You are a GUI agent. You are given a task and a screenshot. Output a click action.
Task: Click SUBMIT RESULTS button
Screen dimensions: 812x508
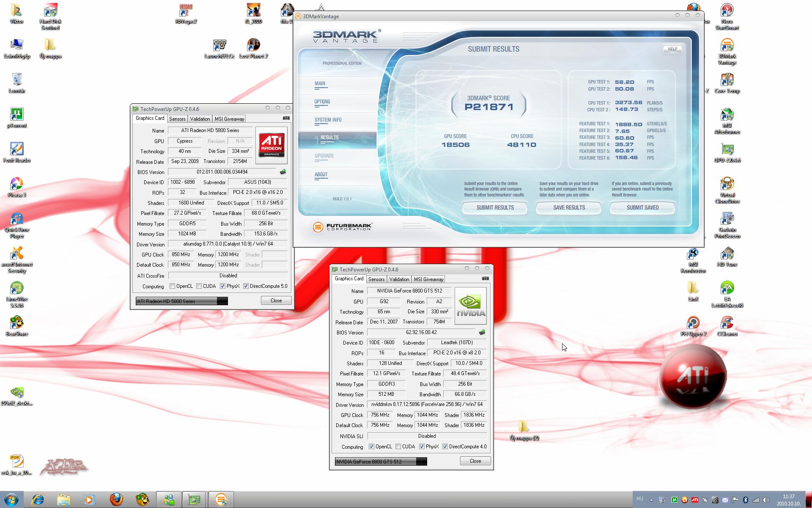click(495, 208)
